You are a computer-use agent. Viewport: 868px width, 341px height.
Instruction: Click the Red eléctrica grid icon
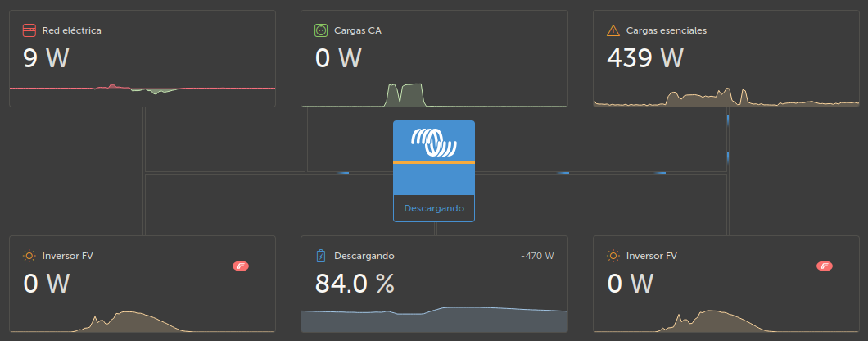(x=29, y=30)
